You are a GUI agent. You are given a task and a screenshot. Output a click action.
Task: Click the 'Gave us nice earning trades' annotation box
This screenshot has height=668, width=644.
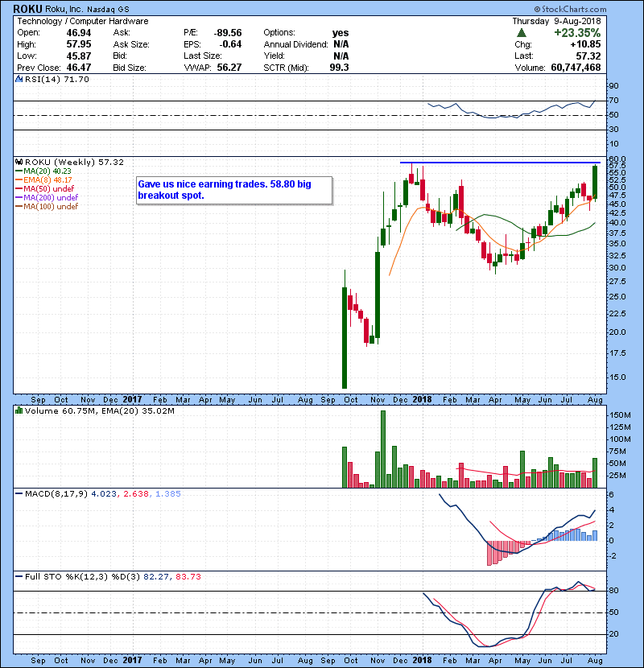click(x=234, y=191)
